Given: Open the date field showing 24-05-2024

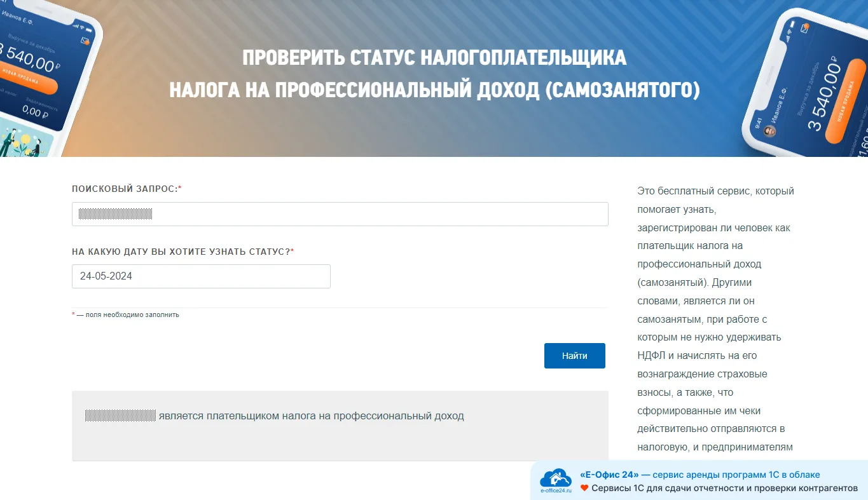Looking at the screenshot, I should (201, 276).
